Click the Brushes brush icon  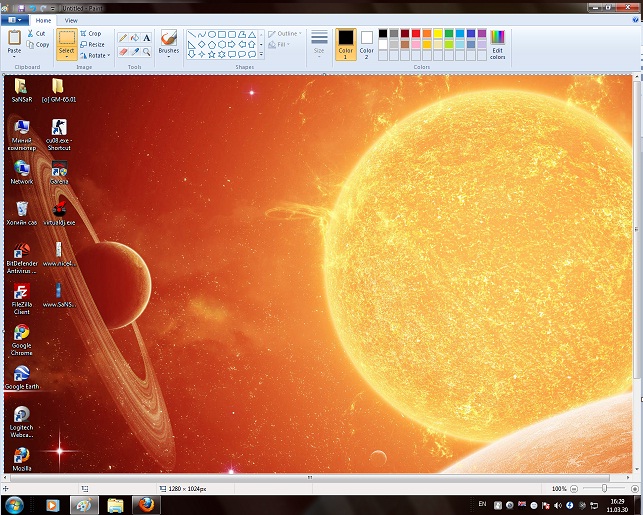tap(169, 38)
